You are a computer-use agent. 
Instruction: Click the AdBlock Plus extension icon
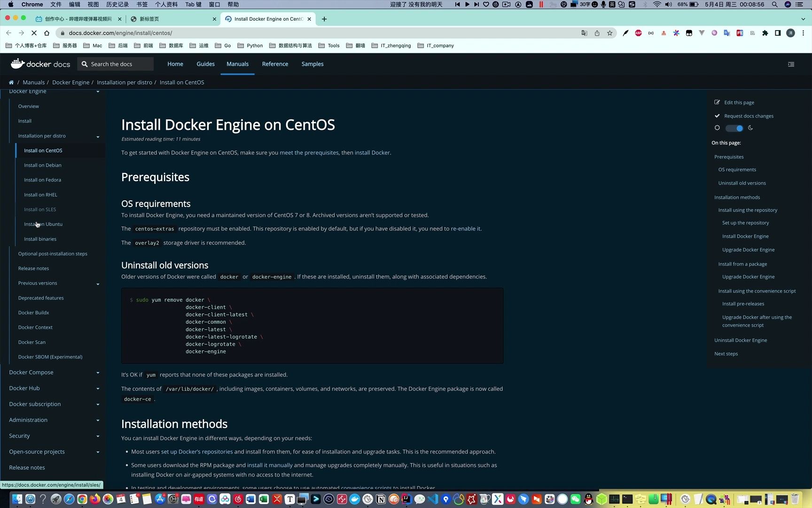click(x=638, y=33)
